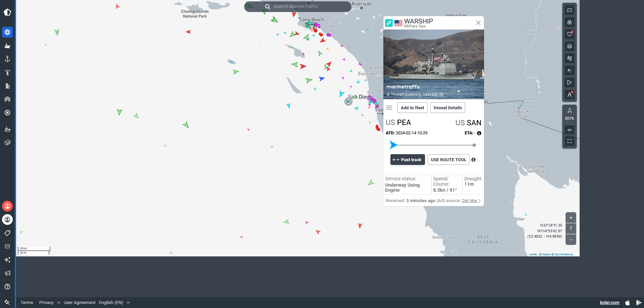Zoom out the map with minus button

point(571,239)
